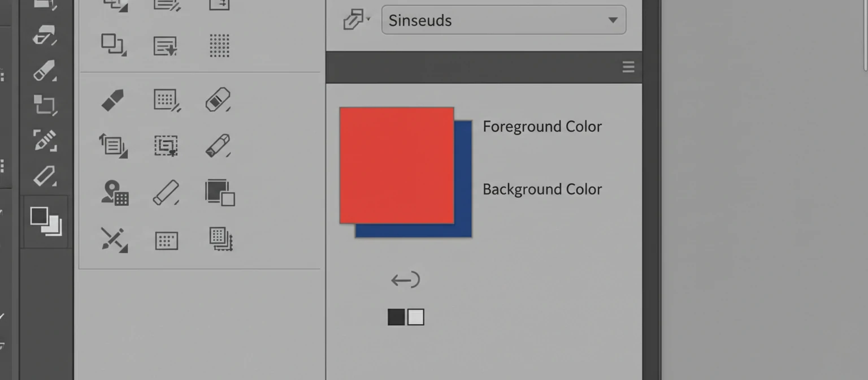The image size is (868, 380).
Task: Select the healing bandage tool in the flyout panel
Action: 219,99
